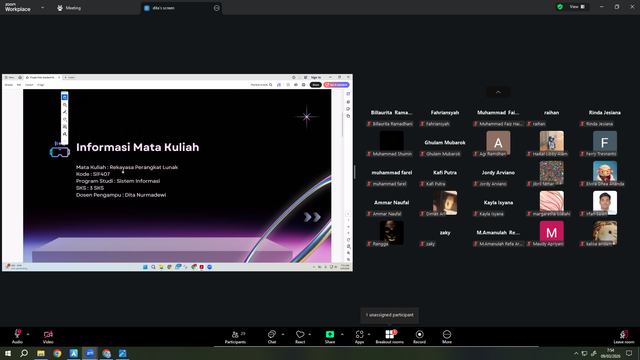The width and height of the screenshot is (640, 360).
Task: Click Leave room
Action: coord(624,337)
